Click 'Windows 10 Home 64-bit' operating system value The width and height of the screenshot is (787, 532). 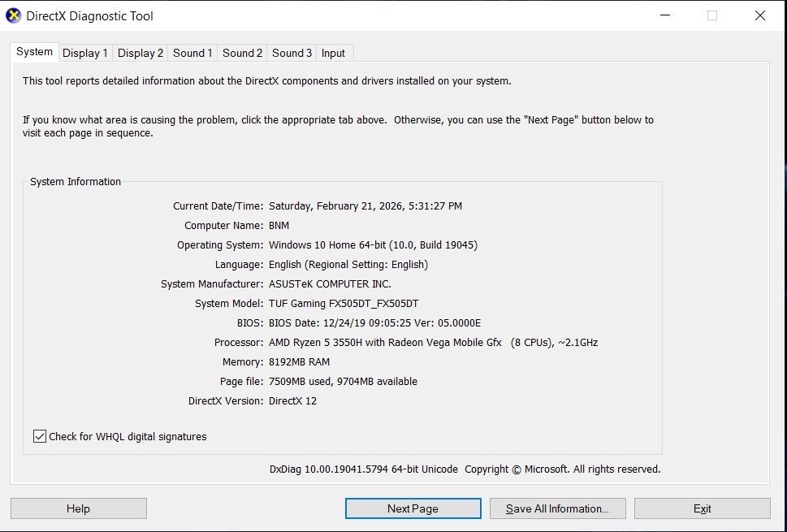tap(327, 245)
